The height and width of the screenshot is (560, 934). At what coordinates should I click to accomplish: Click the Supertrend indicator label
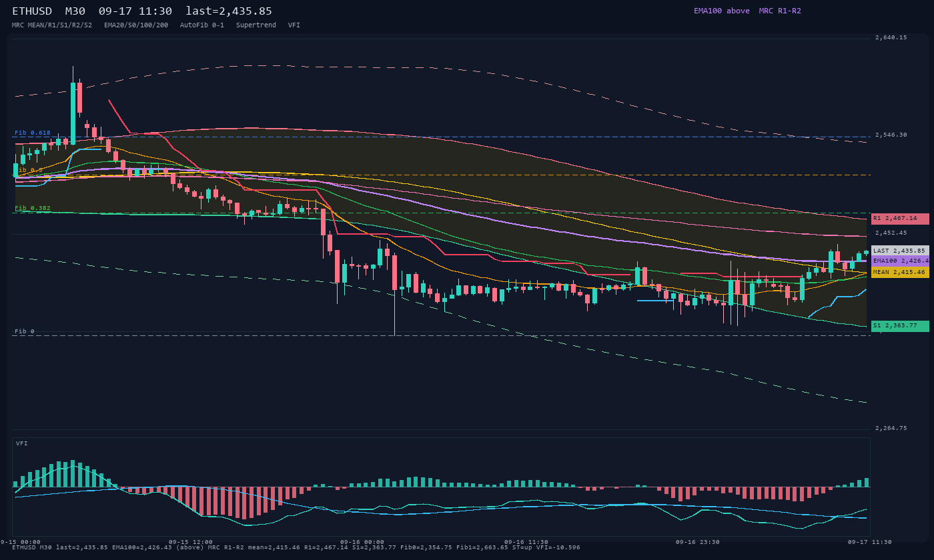tap(256, 25)
